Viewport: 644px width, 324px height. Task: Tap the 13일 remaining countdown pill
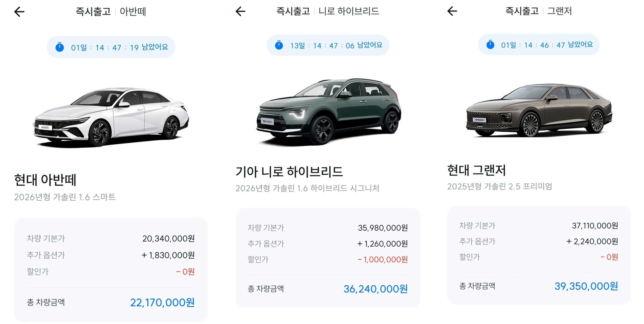coord(328,45)
